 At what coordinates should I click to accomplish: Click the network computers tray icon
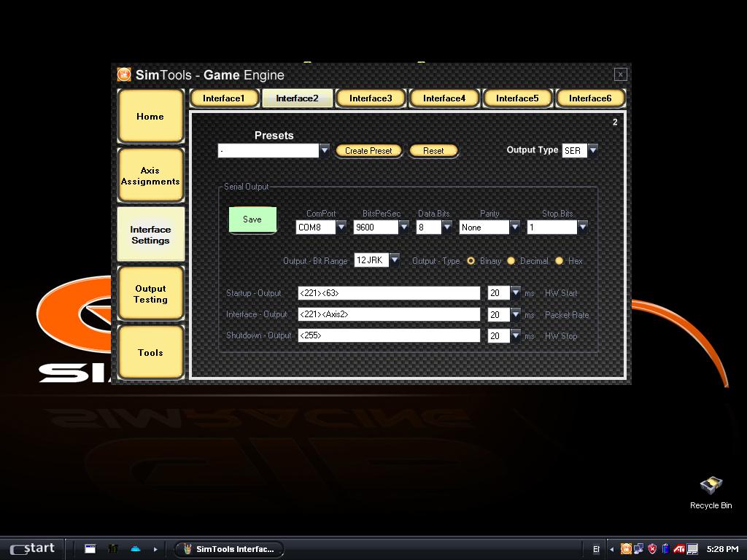coord(639,549)
